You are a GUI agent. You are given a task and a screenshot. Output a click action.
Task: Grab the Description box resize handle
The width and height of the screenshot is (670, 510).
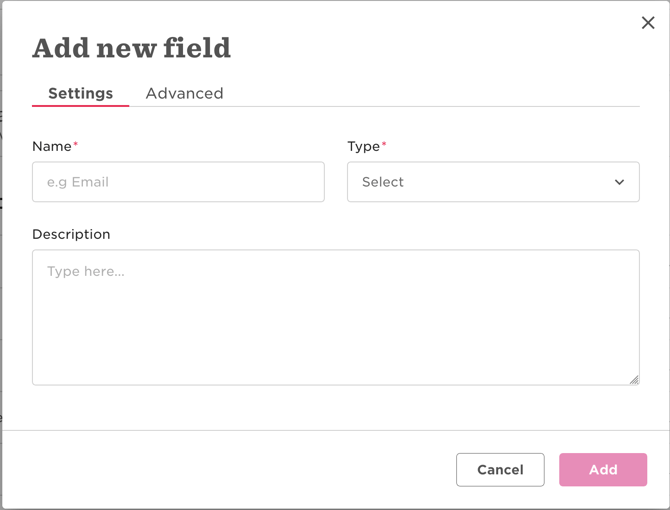(634, 379)
